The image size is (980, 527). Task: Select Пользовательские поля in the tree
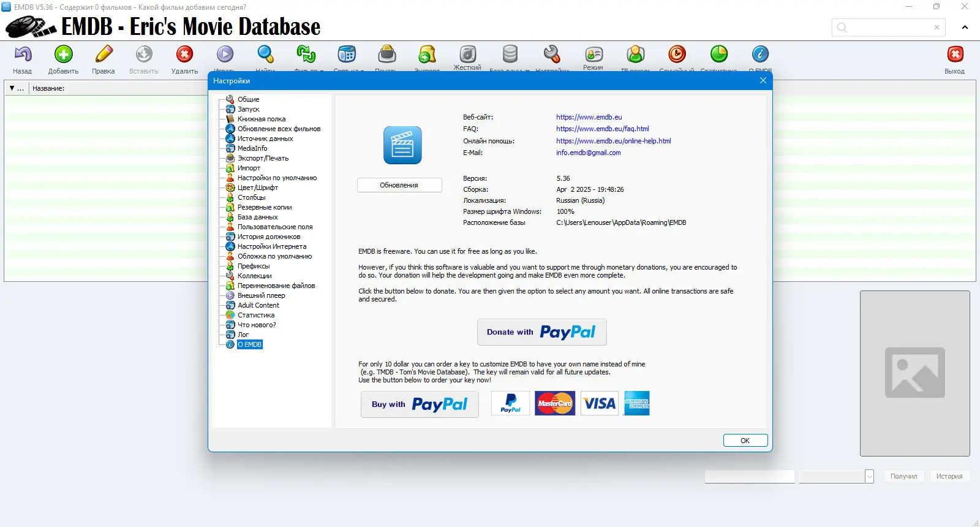coord(275,227)
